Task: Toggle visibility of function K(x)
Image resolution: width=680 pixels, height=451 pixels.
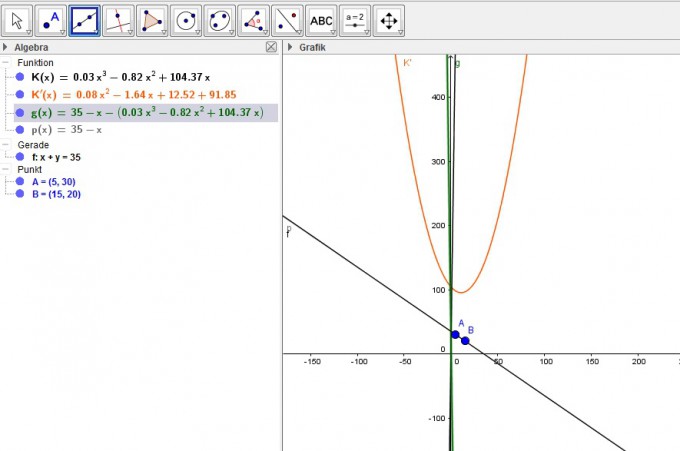Action: point(20,77)
